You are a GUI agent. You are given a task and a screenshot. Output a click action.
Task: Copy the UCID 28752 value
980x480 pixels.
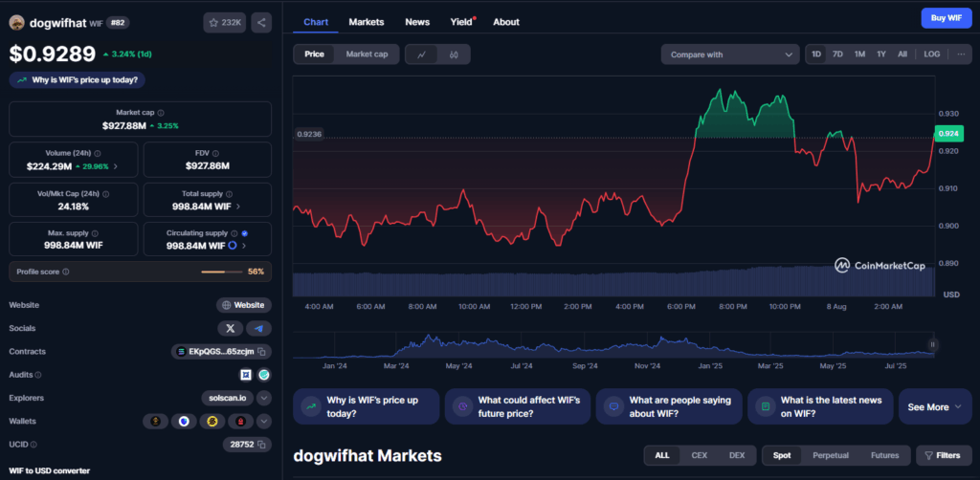262,445
